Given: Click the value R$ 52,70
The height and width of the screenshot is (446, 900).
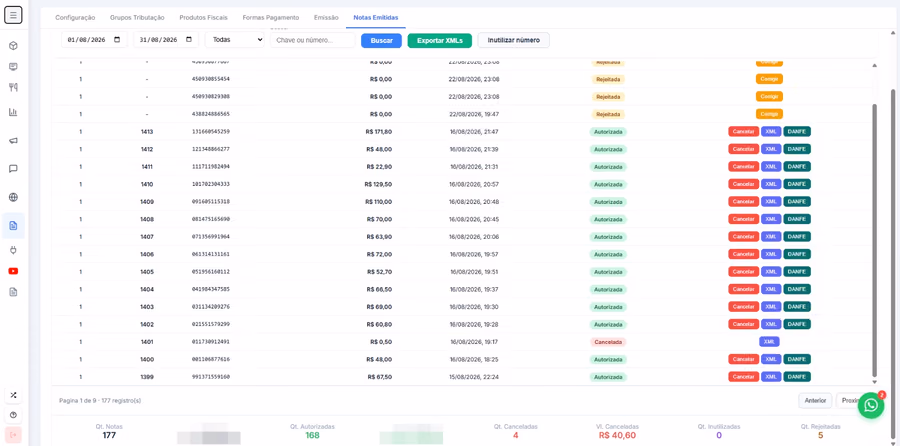Looking at the screenshot, I should pyautogui.click(x=379, y=272).
